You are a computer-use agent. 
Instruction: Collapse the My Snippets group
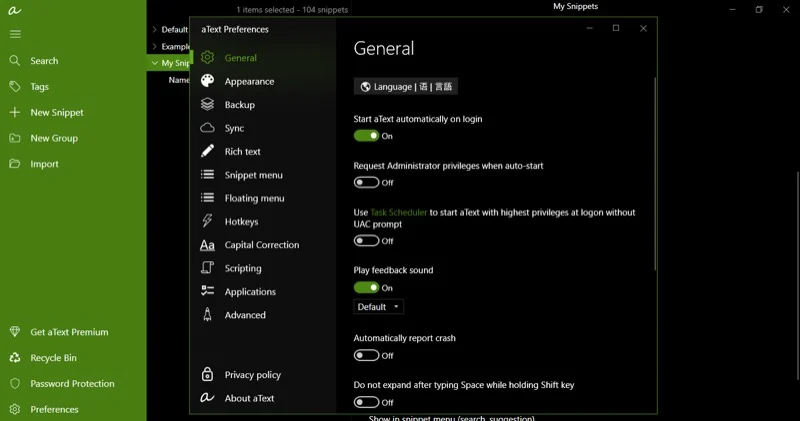point(154,63)
